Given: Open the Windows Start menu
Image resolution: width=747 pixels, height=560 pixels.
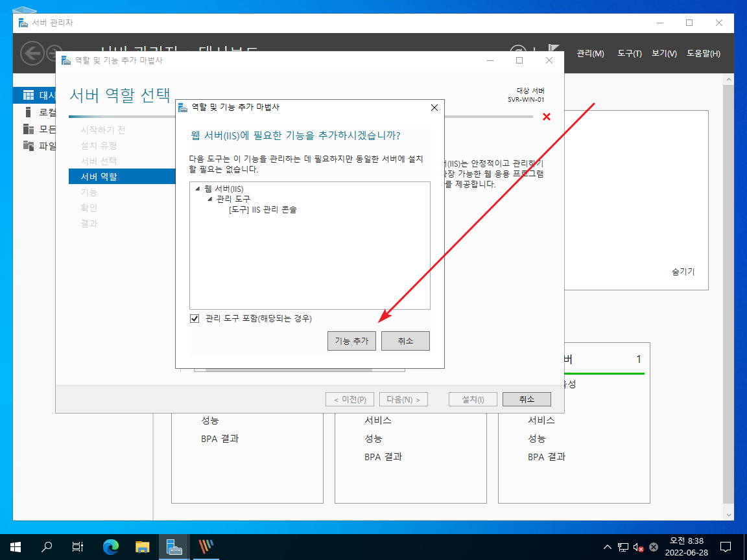Looking at the screenshot, I should [16, 547].
